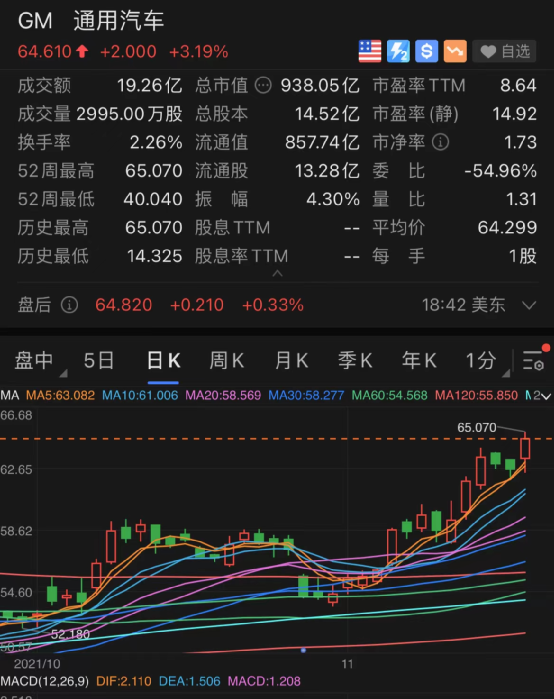Tap the MA30:58.277 indicator label
554x699 pixels.
click(306, 395)
